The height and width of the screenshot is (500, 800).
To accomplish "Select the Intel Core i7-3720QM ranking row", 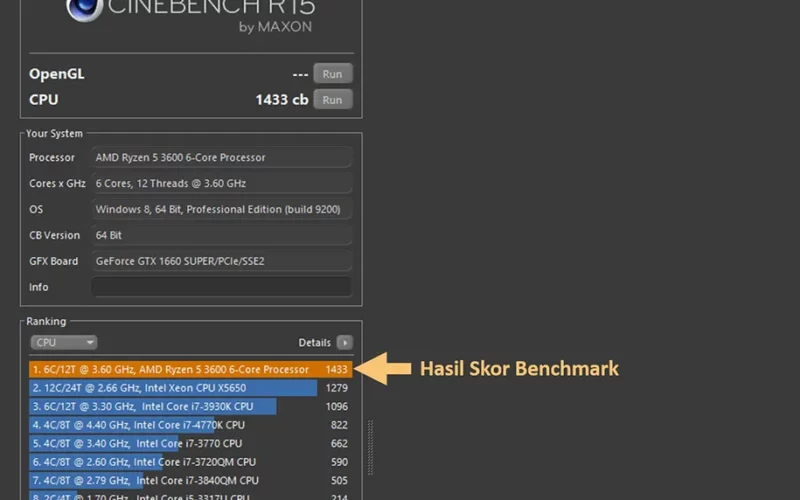I will click(x=190, y=462).
